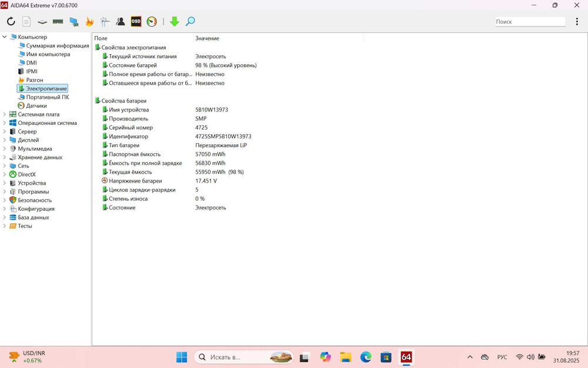This screenshot has height=368, width=588.
Task: Select Портативный ПК in the tree
Action: pyautogui.click(x=48, y=97)
